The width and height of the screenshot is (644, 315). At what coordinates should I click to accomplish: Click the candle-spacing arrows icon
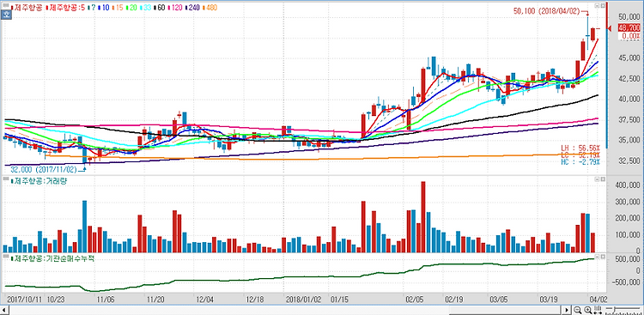click(598, 310)
